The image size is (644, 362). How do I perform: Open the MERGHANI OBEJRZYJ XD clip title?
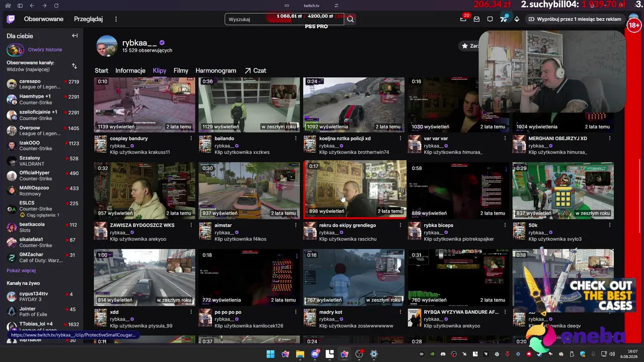[x=558, y=138]
